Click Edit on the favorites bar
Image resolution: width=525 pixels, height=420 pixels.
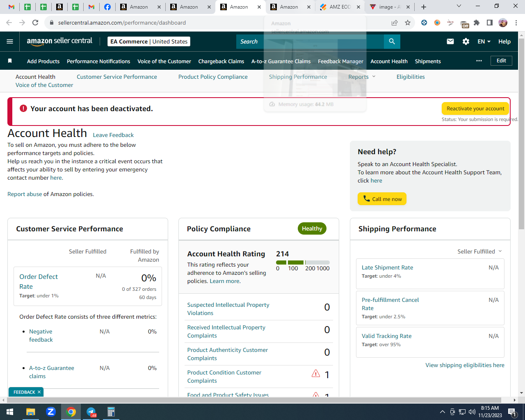coord(501,61)
